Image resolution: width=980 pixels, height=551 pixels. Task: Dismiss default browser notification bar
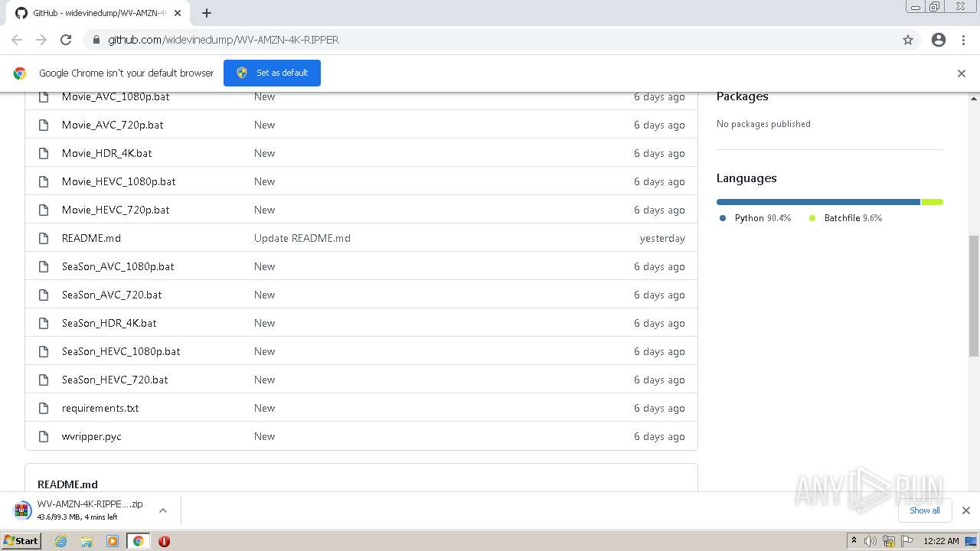click(x=962, y=73)
